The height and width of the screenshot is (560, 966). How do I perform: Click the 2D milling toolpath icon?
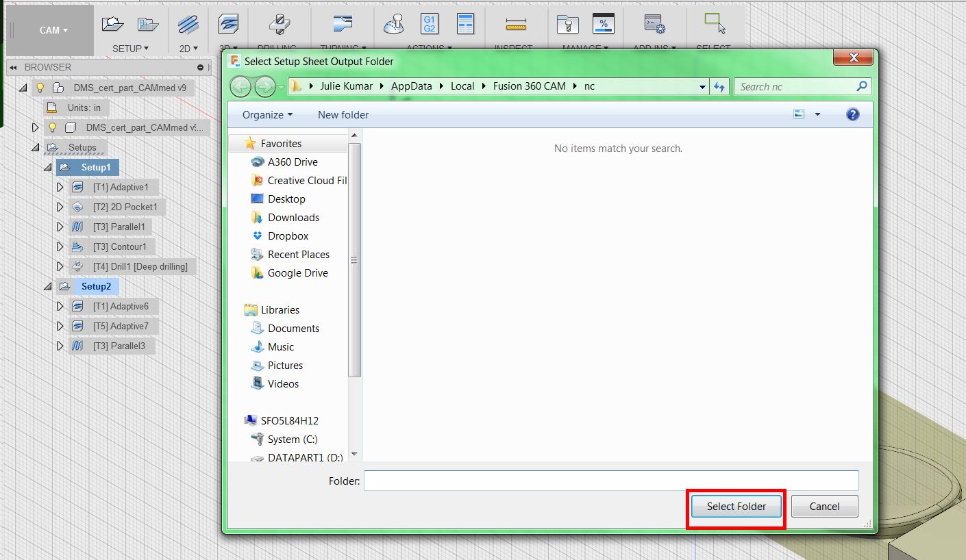pos(188,25)
